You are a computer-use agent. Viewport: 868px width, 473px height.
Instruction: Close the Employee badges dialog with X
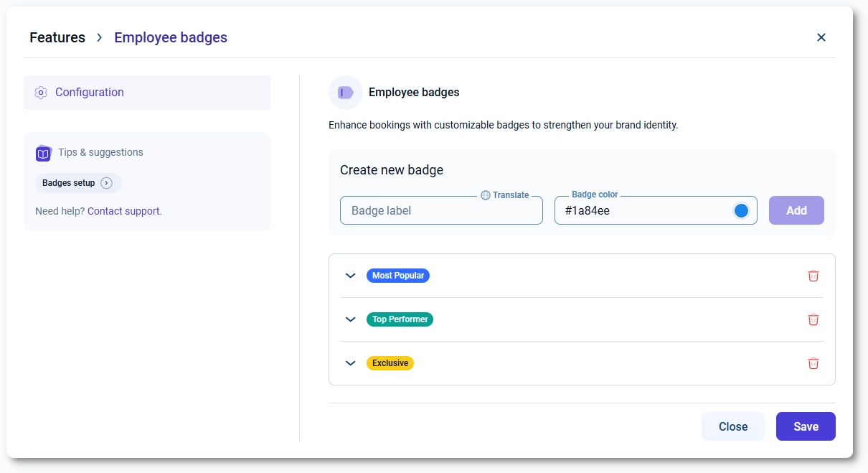point(821,37)
